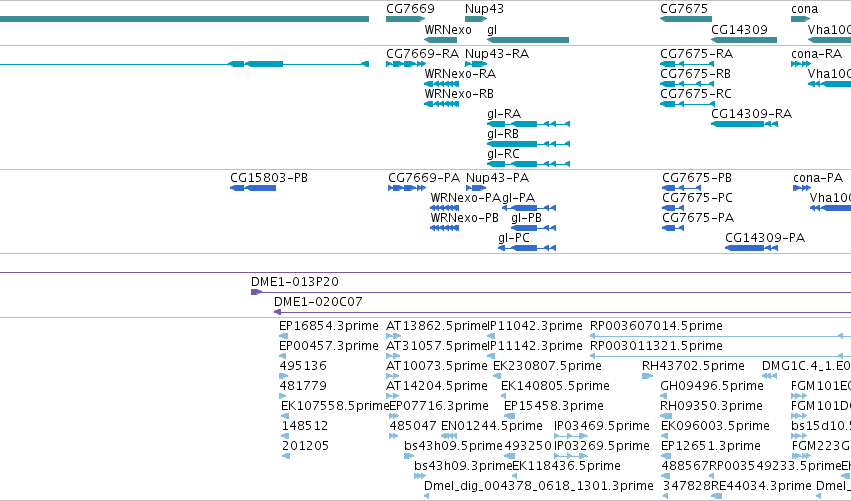851x501 pixels.
Task: Select BAC clone DME1-020C07
Action: (x=318, y=302)
